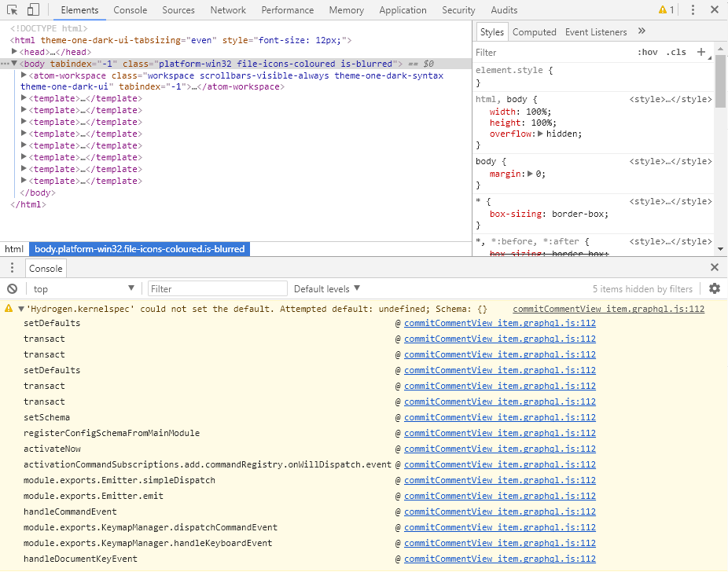Select the inspect element cursor icon

coord(12,9)
